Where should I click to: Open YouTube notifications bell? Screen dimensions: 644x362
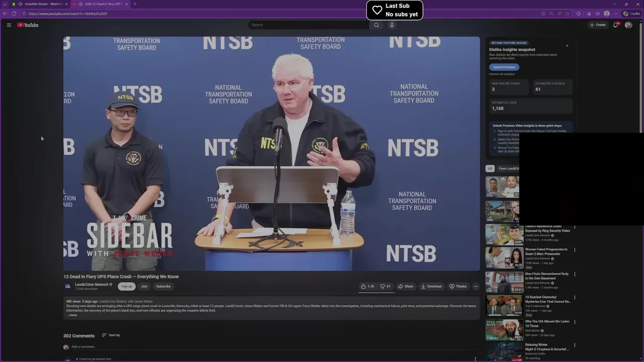pos(615,25)
